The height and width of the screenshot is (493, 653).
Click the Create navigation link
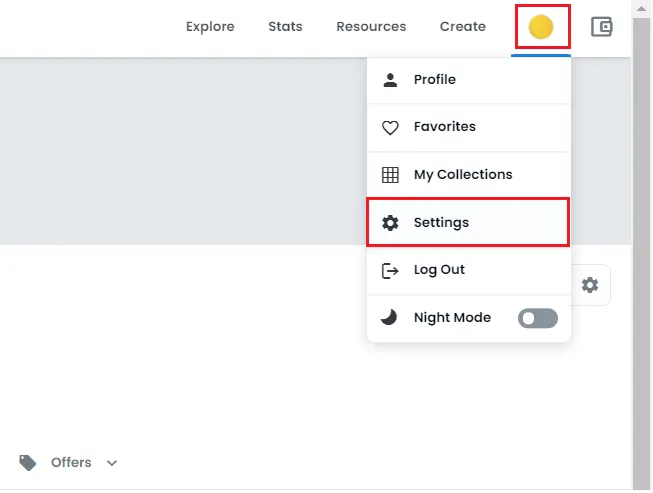[463, 27]
